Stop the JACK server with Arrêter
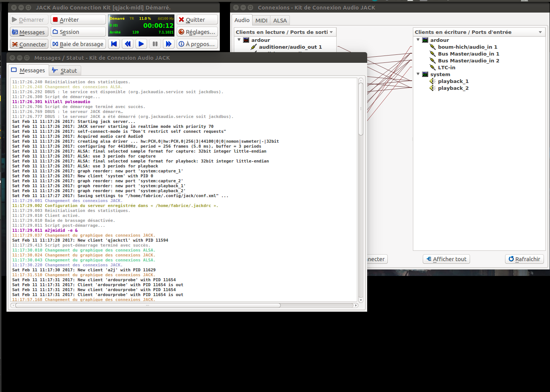 (x=78, y=20)
